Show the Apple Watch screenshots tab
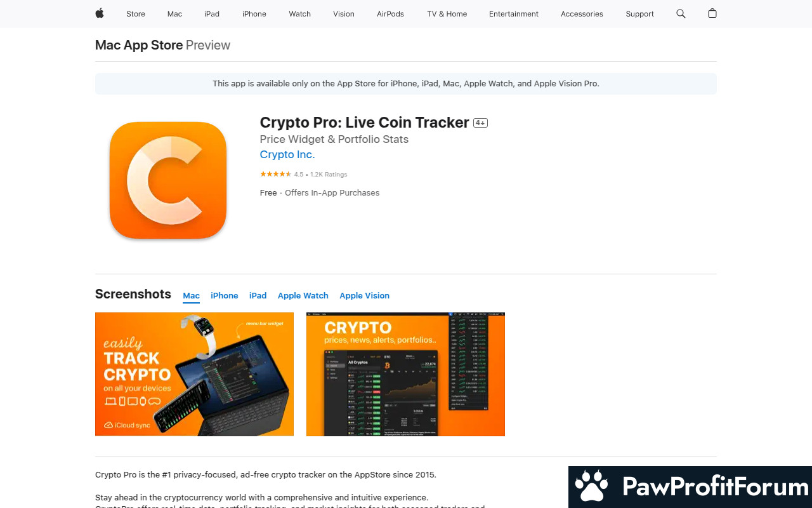 303,296
